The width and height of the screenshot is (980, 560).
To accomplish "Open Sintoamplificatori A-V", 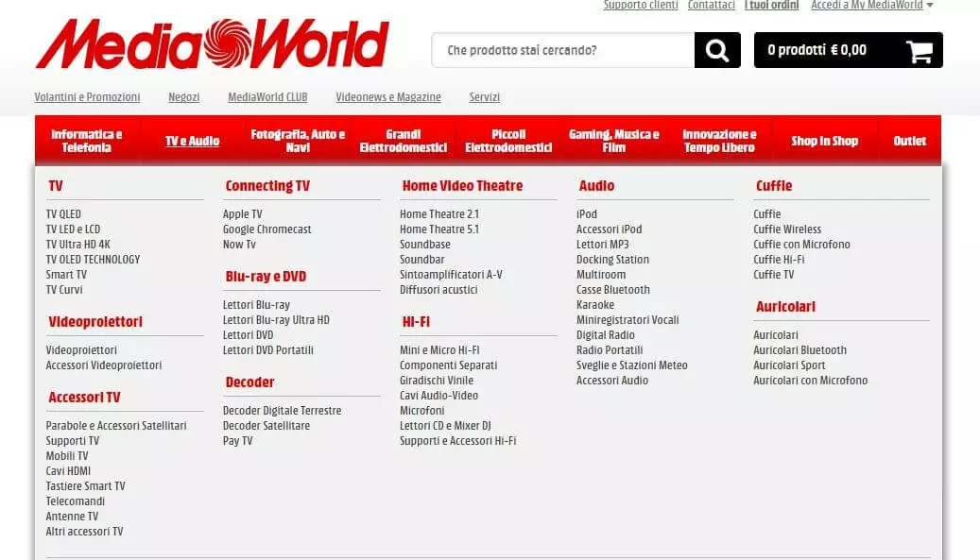I will pos(451,275).
